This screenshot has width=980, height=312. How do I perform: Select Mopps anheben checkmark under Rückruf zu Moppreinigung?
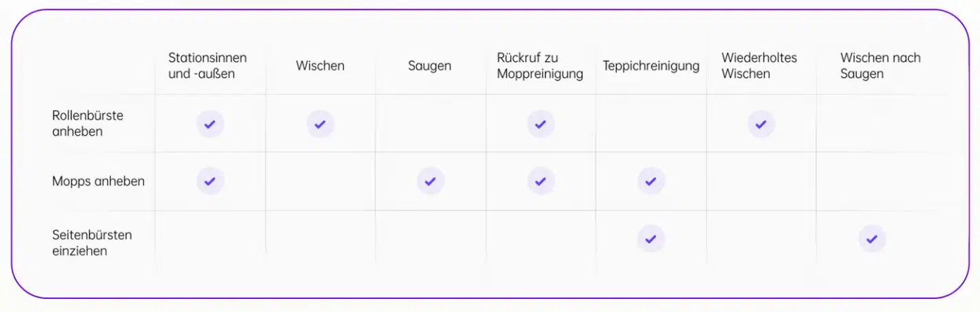click(x=541, y=181)
